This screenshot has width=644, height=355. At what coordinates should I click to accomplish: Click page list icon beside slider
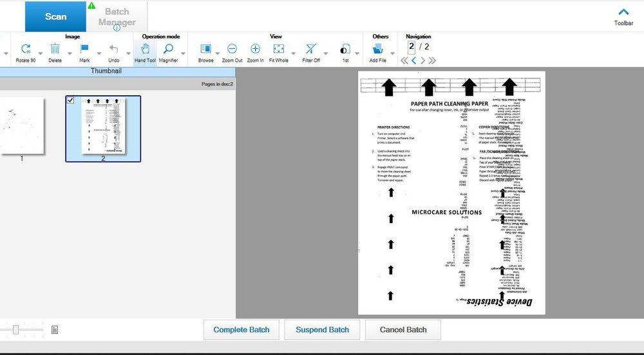55,329
